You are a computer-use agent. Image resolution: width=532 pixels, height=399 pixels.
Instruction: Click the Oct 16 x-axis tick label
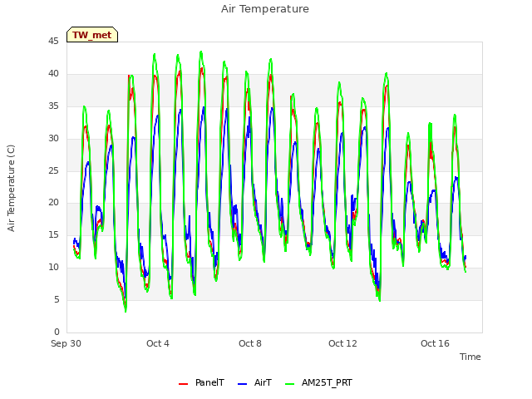click(435, 343)
